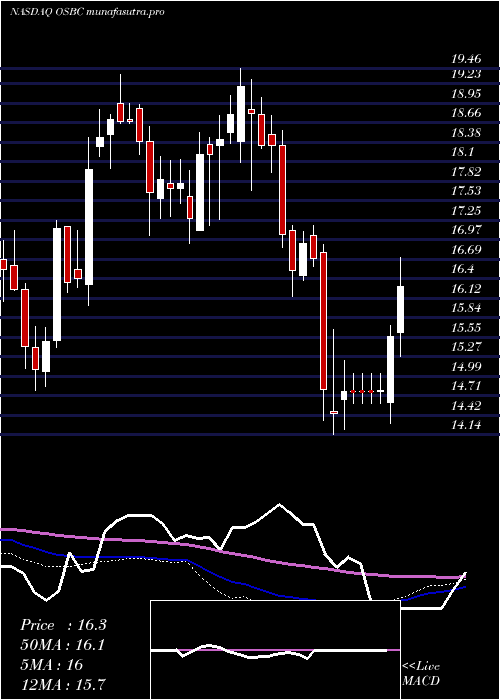
Task: Click the 16.69 price axis label
Action: pos(466,250)
